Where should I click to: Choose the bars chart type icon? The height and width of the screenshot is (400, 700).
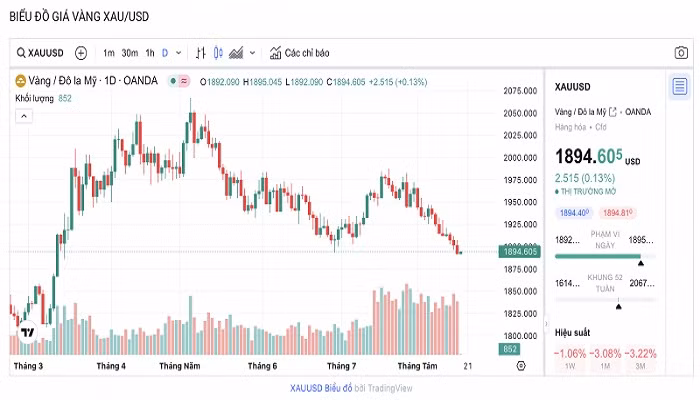201,53
